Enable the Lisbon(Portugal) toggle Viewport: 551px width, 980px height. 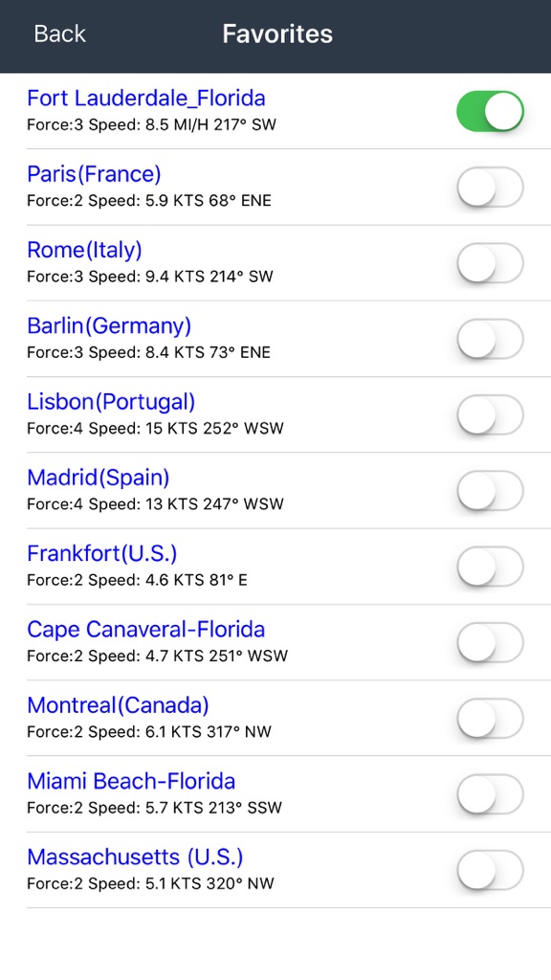[x=490, y=414]
